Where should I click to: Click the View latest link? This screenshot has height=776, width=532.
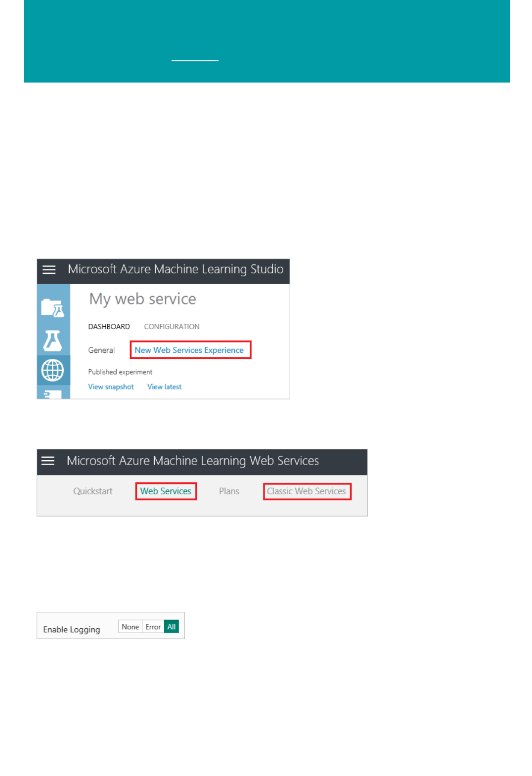click(x=164, y=387)
